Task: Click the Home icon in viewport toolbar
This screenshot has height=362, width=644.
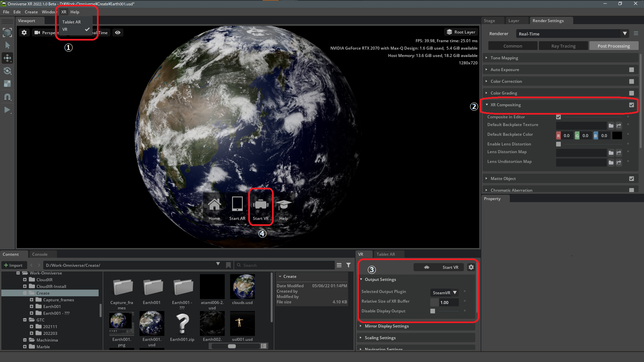Action: (214, 204)
